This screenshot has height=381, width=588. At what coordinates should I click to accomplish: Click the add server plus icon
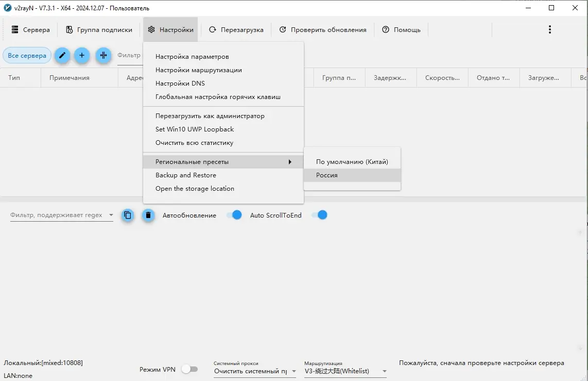(x=82, y=55)
